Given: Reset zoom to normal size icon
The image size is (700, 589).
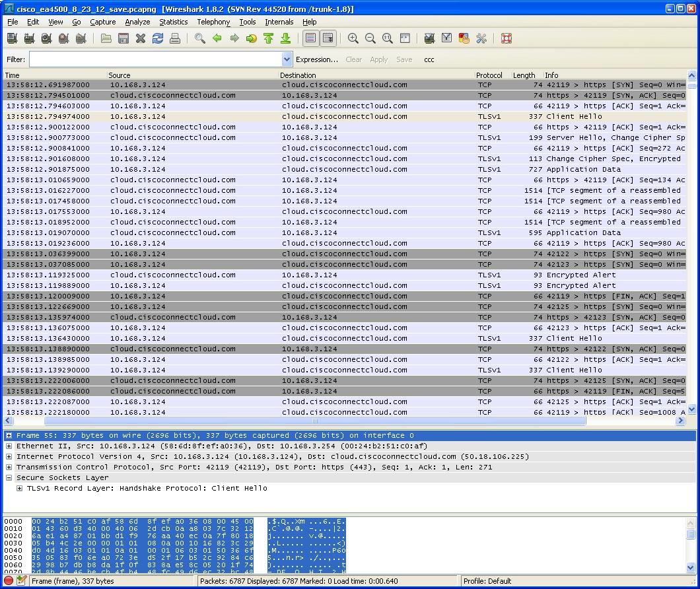Looking at the screenshot, I should tap(388, 38).
